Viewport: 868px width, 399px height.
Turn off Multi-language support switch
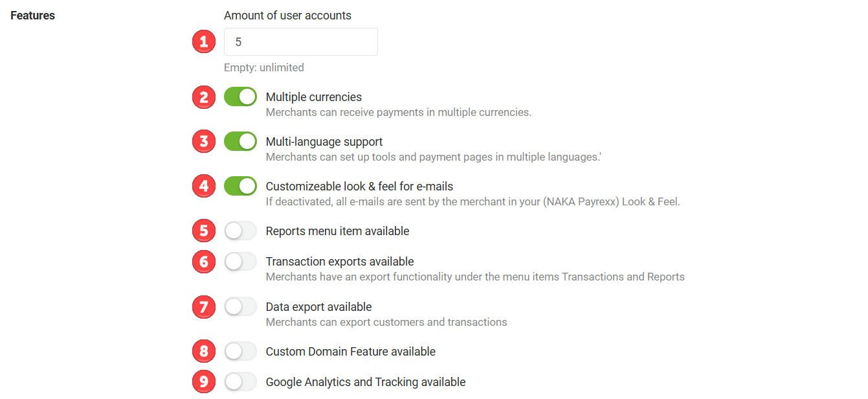pos(240,142)
